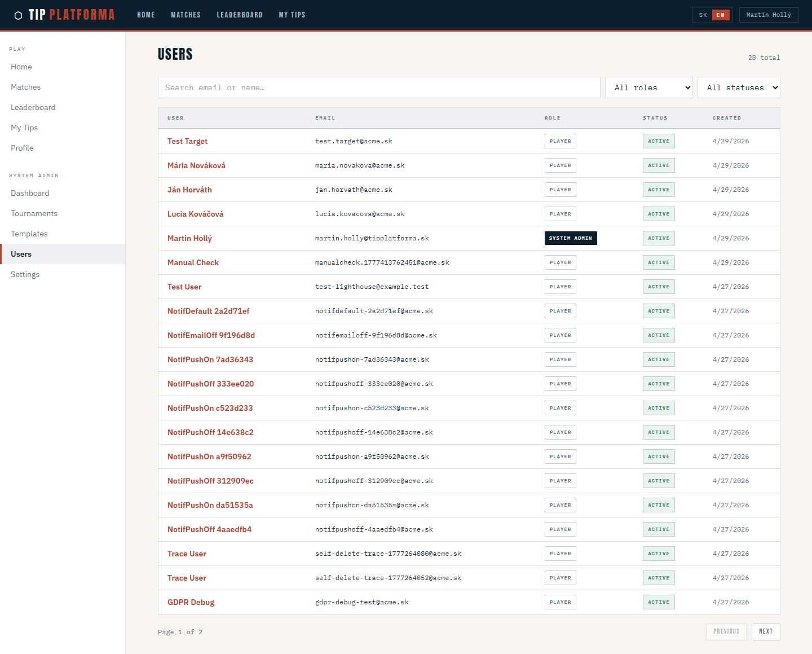Select Users in the sidebar
The image size is (812, 654).
(21, 254)
